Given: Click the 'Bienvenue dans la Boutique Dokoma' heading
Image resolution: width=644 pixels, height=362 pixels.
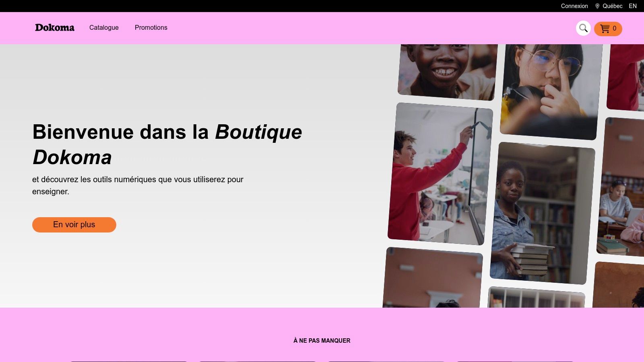Looking at the screenshot, I should point(167,145).
